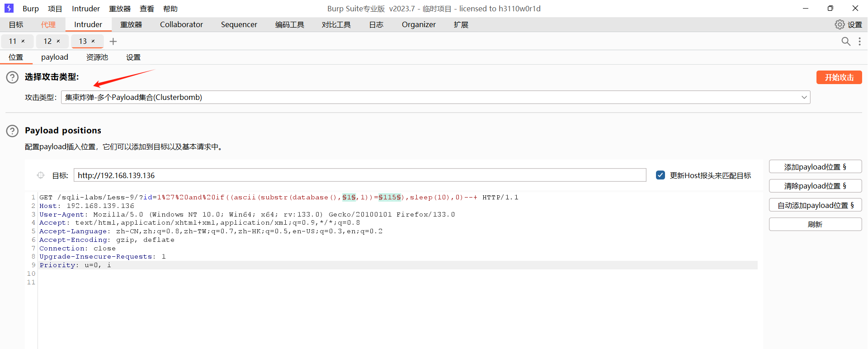Switch to the Collaborator tab
This screenshot has height=349, width=868.
click(x=181, y=24)
